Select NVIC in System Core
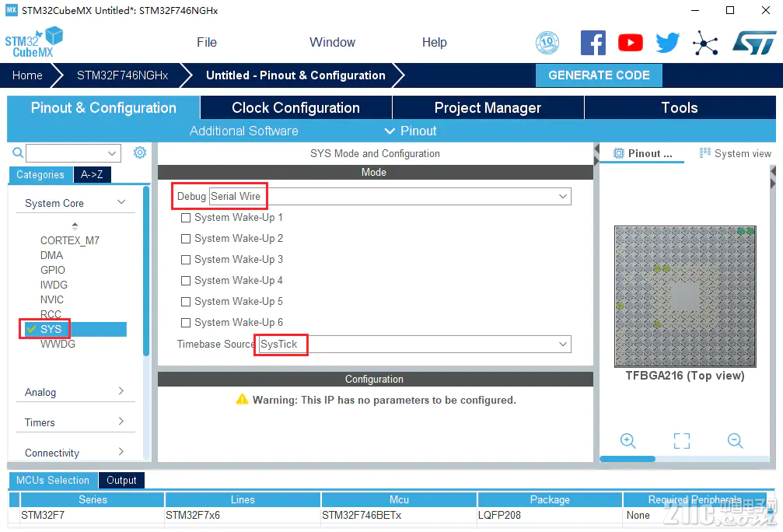Image resolution: width=783 pixels, height=532 pixels. [52, 299]
